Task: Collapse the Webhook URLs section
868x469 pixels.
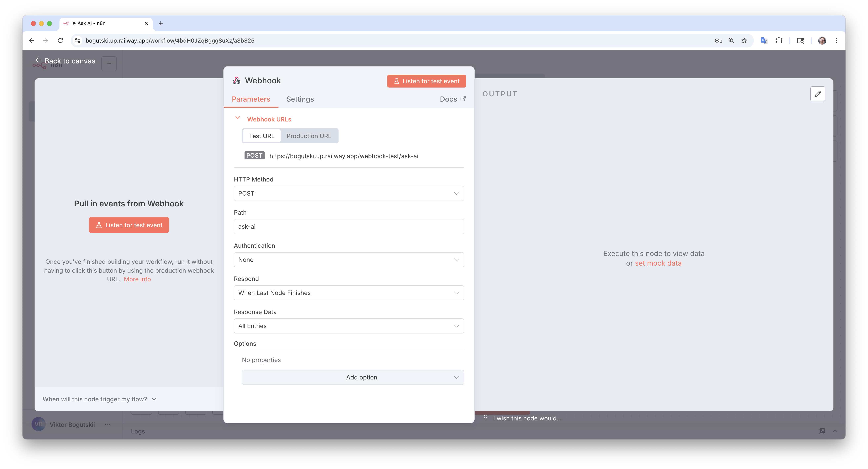Action: coord(238,118)
